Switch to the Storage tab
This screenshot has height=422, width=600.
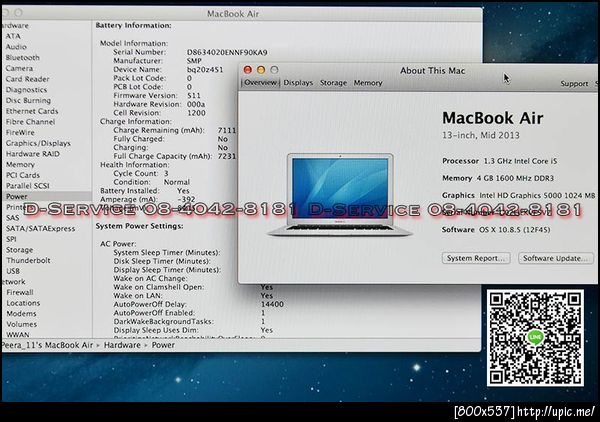333,83
